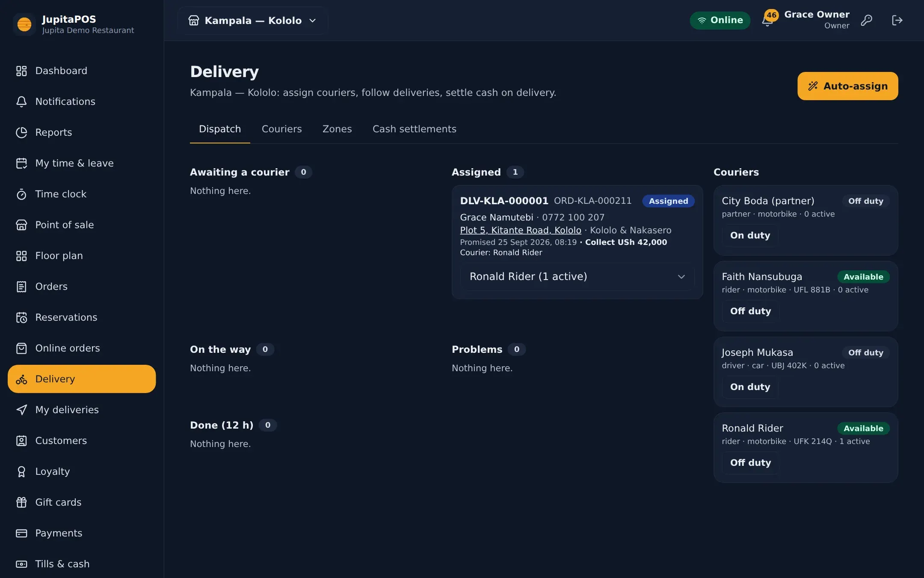The width and height of the screenshot is (924, 578).
Task: Set Joseph Mukasa On duty
Action: click(x=750, y=387)
